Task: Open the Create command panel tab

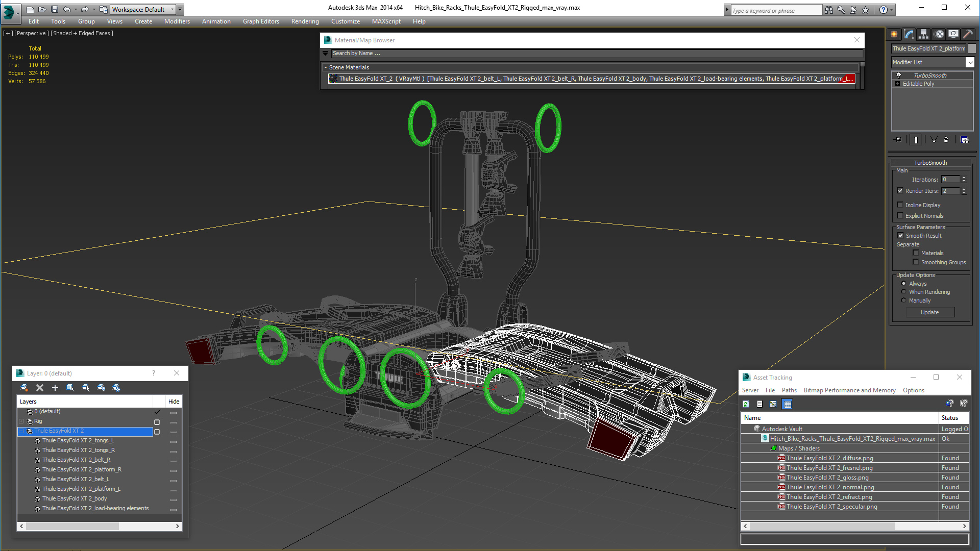Action: (894, 34)
